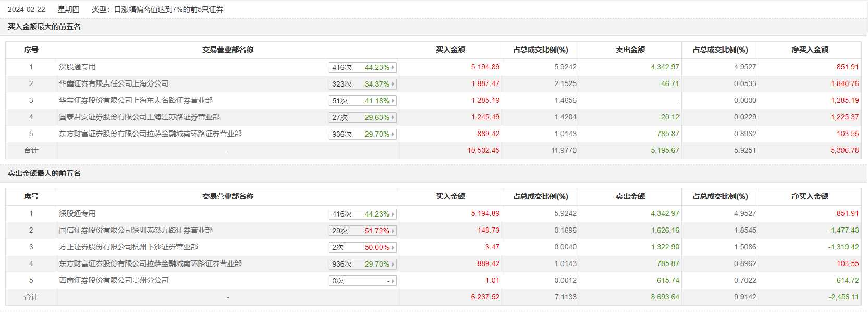Screen dimensions: 868x312
Task: Click 净买入金额 column header in sell-side table
Action: click(x=810, y=196)
